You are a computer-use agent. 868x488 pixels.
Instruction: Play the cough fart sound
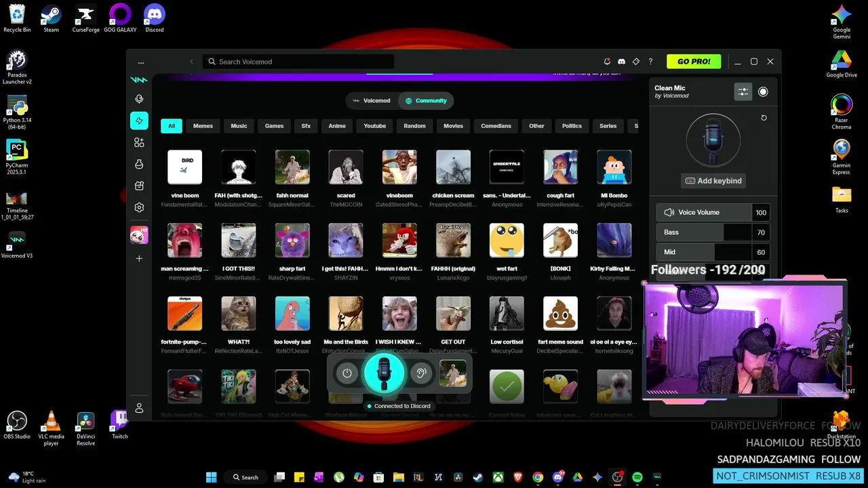560,167
